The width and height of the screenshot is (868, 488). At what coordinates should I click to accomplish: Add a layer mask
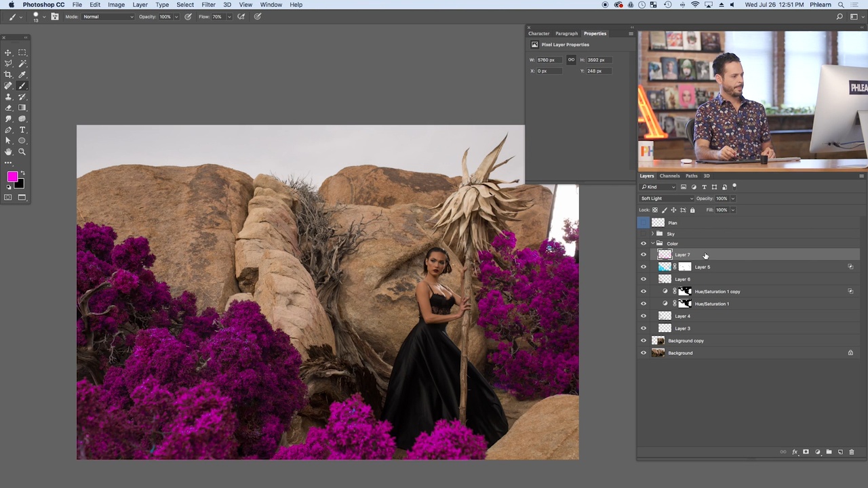point(806,452)
